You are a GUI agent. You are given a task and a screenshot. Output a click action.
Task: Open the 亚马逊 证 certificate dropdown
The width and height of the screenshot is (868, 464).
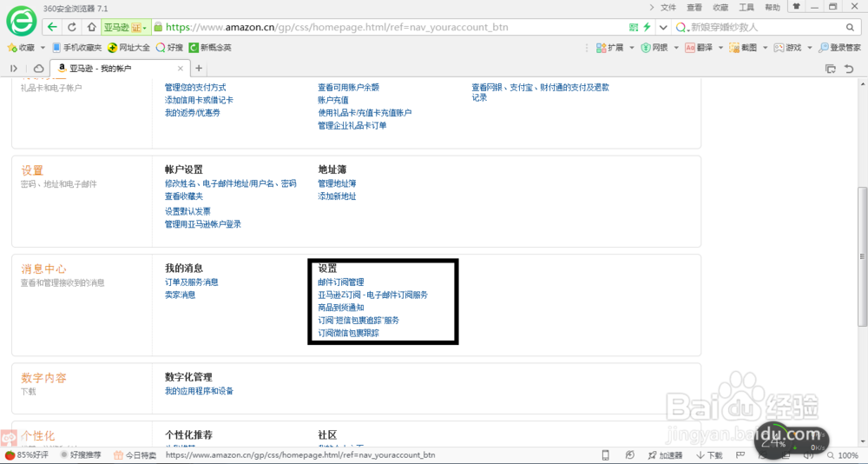[x=126, y=27]
